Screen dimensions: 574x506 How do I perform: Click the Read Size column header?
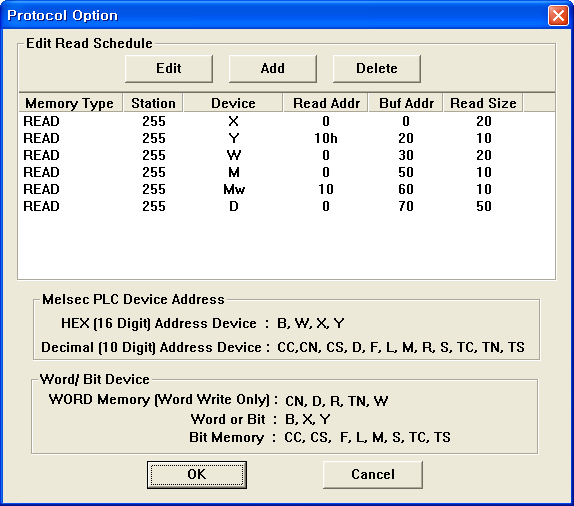pyautogui.click(x=483, y=103)
